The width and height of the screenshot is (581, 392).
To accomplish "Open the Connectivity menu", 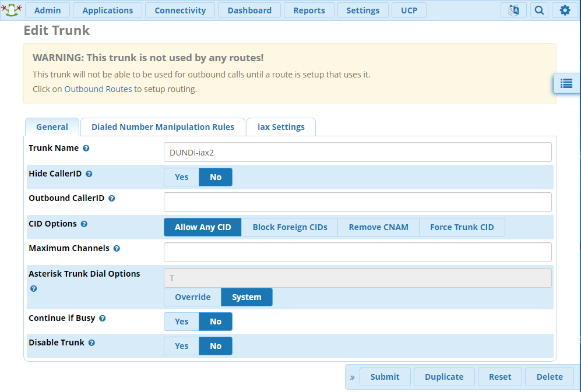I will [180, 10].
